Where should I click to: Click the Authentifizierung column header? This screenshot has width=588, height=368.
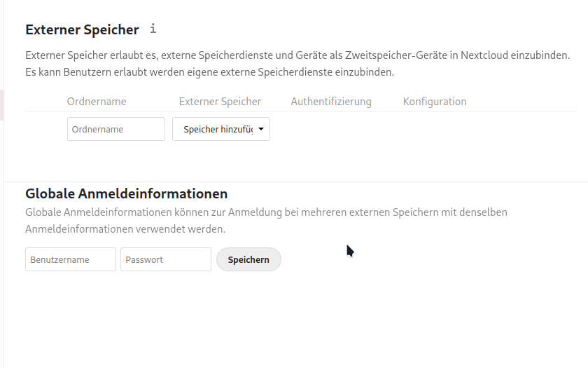tap(331, 102)
